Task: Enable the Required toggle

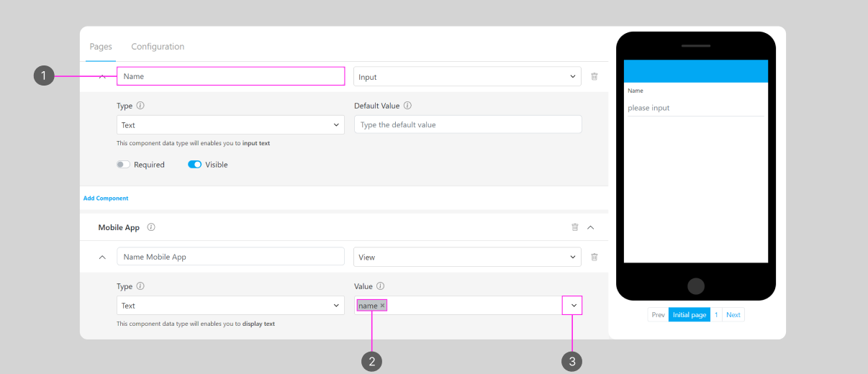Action: (124, 165)
